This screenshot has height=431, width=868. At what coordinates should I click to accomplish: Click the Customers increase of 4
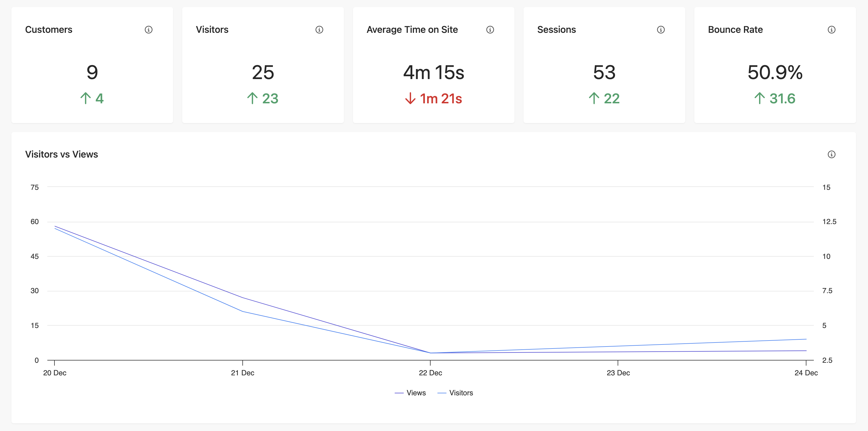[92, 98]
